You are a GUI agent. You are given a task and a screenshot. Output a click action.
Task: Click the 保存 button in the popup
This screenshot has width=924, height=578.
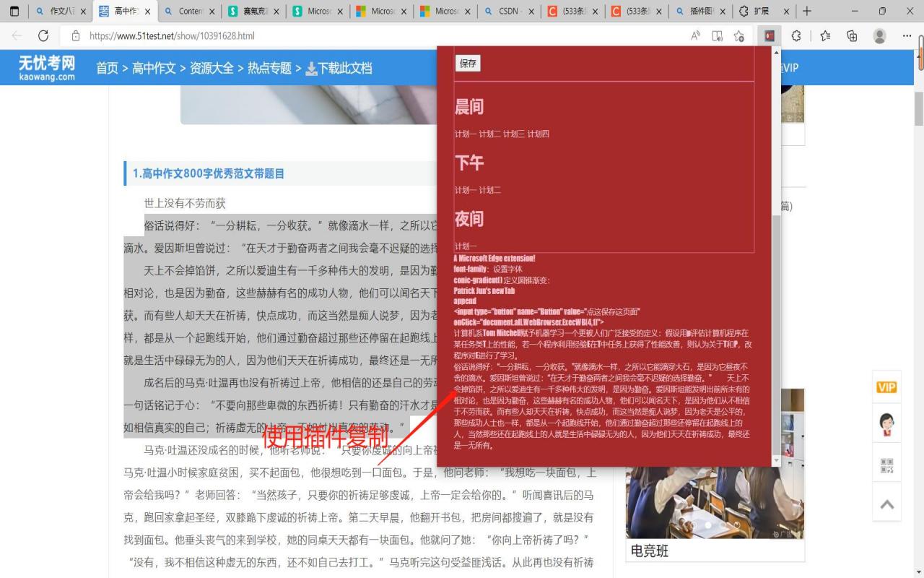click(468, 64)
